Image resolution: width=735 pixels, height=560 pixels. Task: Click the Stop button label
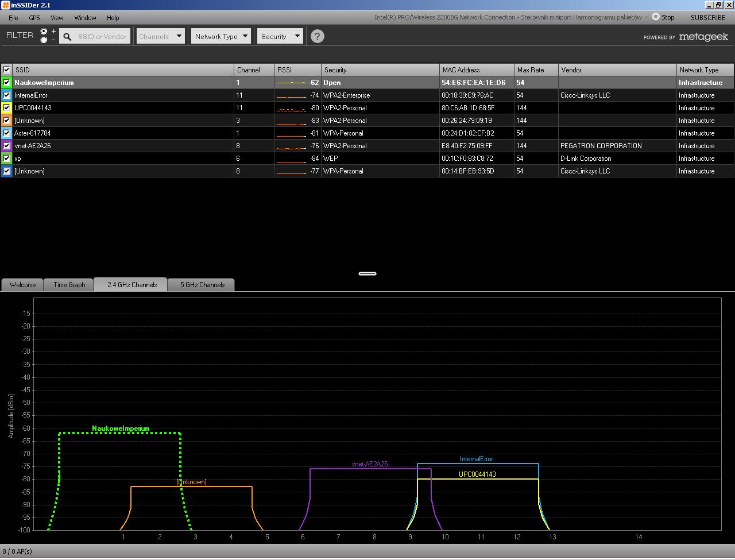(668, 17)
